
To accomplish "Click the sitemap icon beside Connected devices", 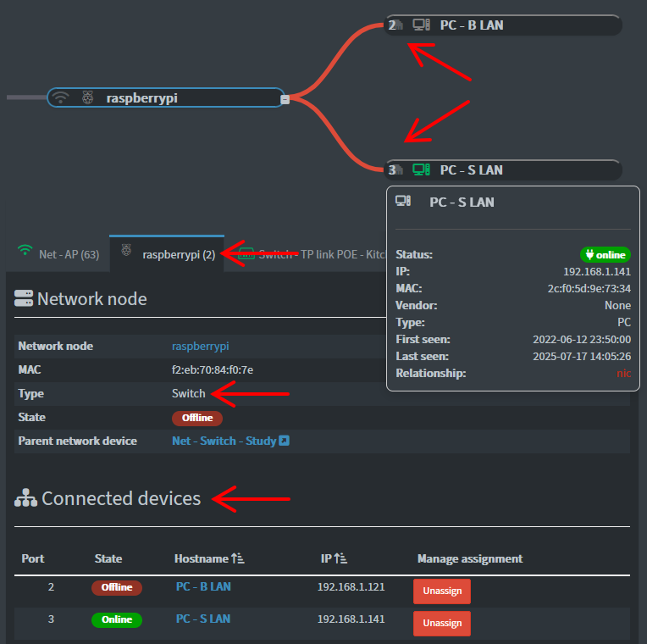I will [25, 499].
